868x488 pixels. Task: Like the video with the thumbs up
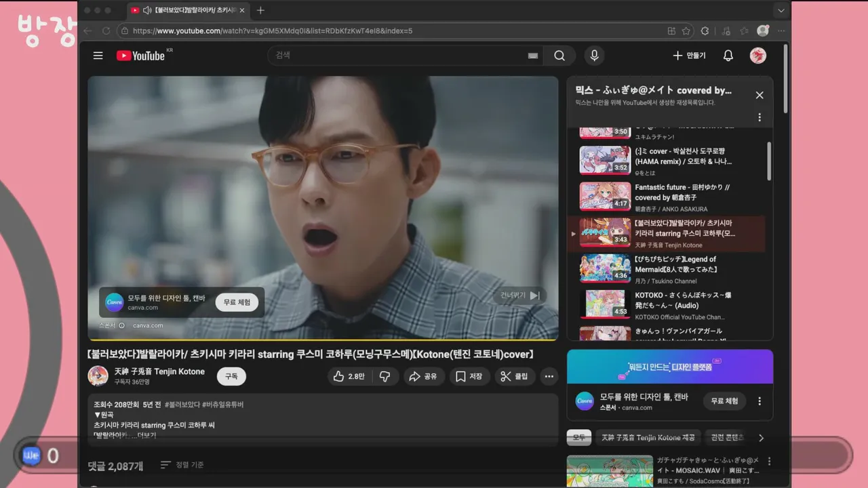tap(349, 376)
